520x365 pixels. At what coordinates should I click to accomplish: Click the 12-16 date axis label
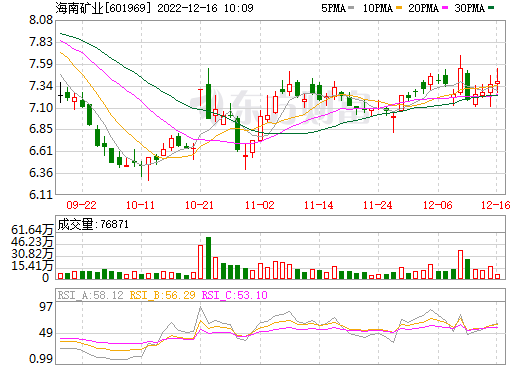(496, 205)
